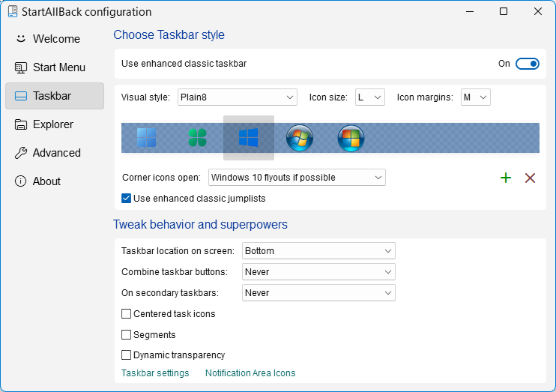Choose the Windows Vista style orb icon

[350, 138]
